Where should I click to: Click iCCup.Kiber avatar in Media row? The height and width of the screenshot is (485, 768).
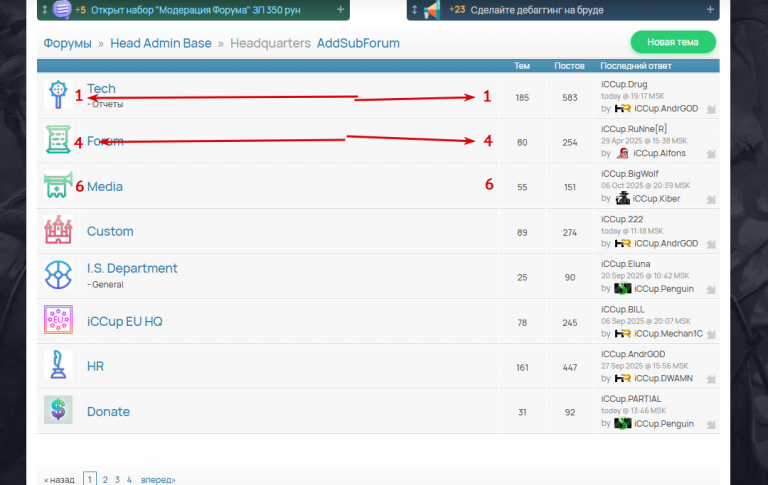coord(623,198)
